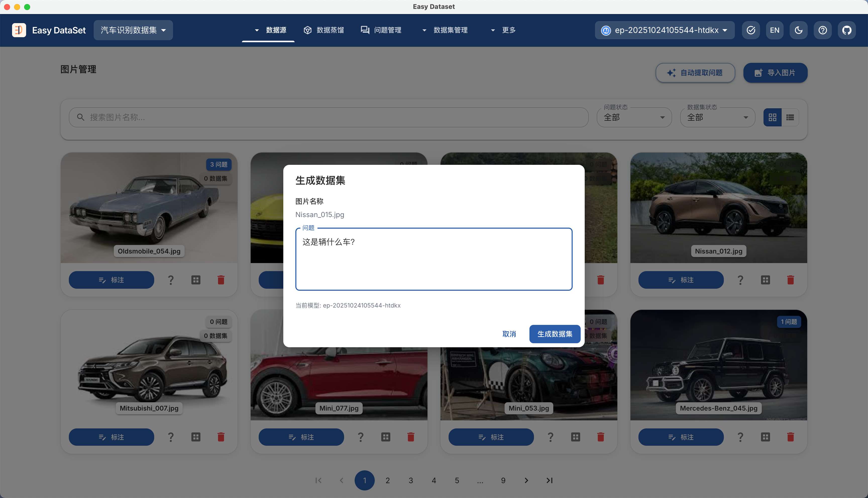
Task: Click the 生成数据集 confirm button
Action: click(x=555, y=334)
